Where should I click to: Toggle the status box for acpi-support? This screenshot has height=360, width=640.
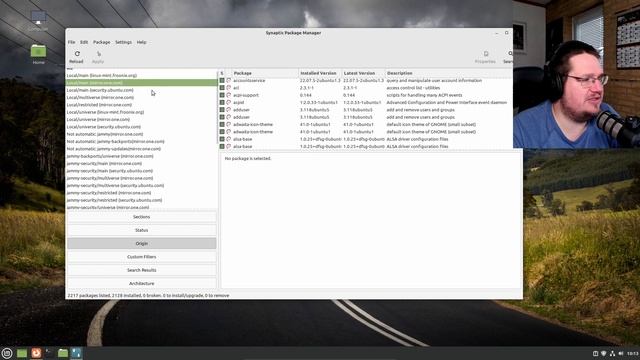pos(222,95)
